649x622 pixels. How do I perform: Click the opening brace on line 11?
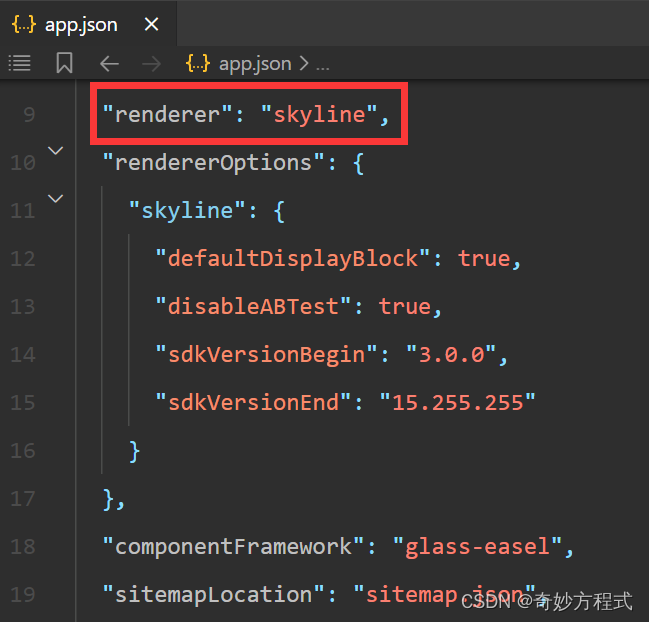tap(279, 211)
